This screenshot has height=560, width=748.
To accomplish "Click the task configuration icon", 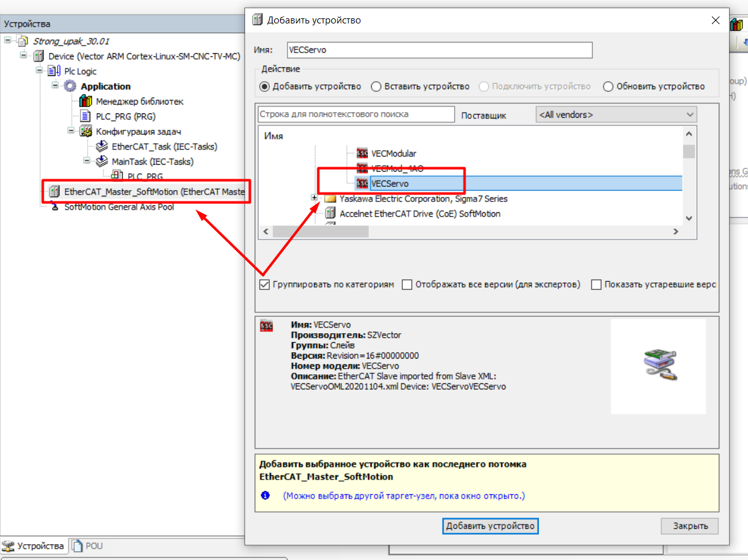I will click(x=86, y=131).
